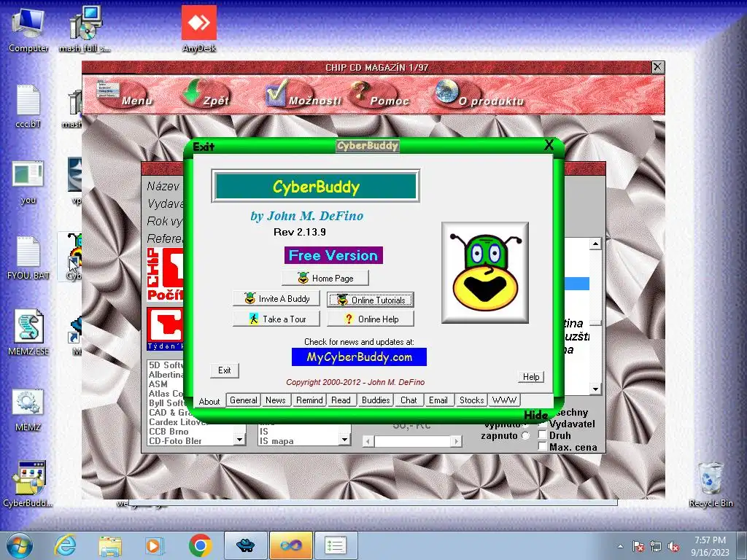747x560 pixels.
Task: Start Take a Tour
Action: pyautogui.click(x=276, y=319)
